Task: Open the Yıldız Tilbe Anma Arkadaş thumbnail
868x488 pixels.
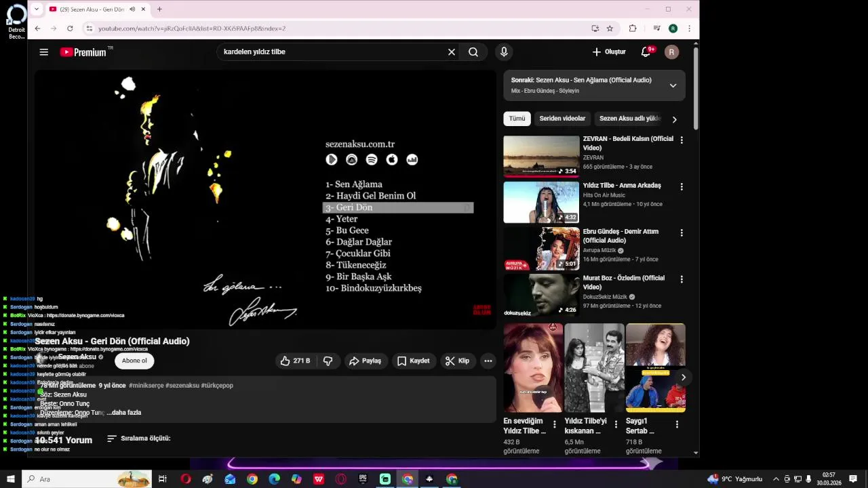Action: (x=541, y=202)
